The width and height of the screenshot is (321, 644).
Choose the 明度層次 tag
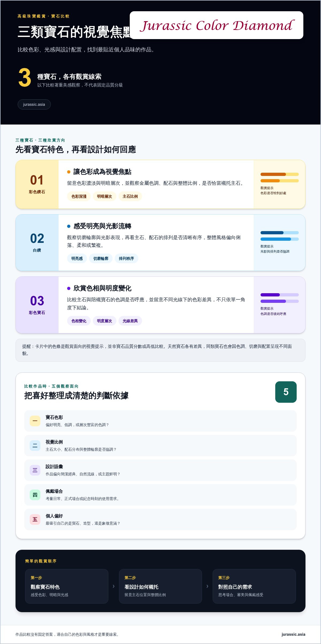105,321
